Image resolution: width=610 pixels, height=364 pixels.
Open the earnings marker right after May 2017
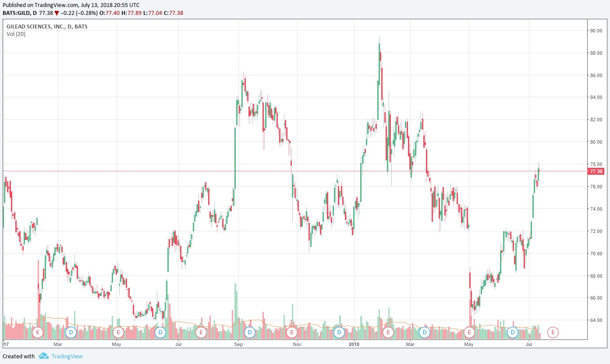(117, 332)
